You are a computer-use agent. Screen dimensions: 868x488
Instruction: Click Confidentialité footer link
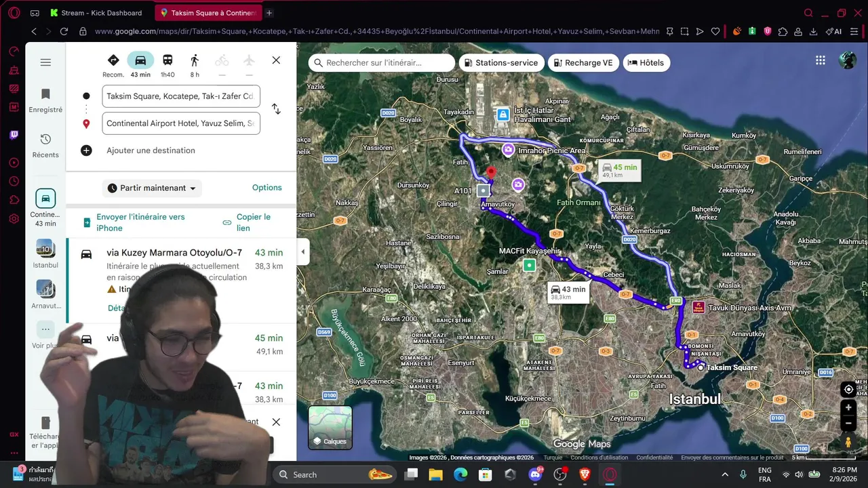[654, 457]
